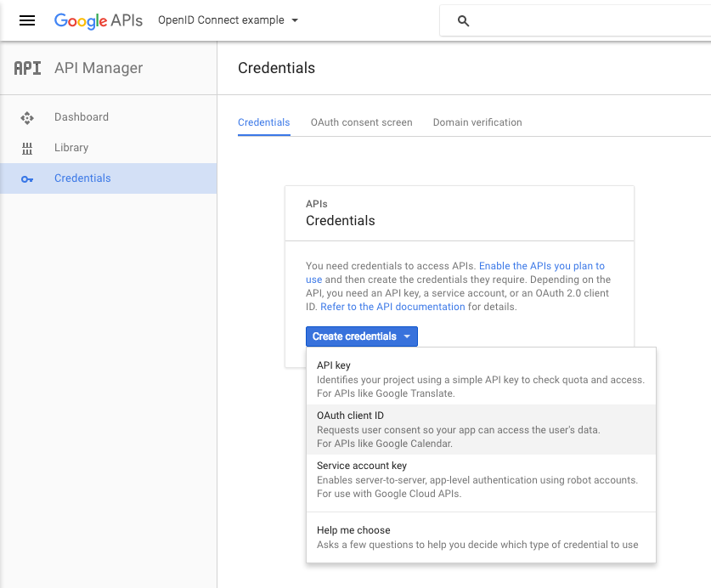Select the Credentials tab
This screenshot has width=711, height=588.
pos(263,122)
